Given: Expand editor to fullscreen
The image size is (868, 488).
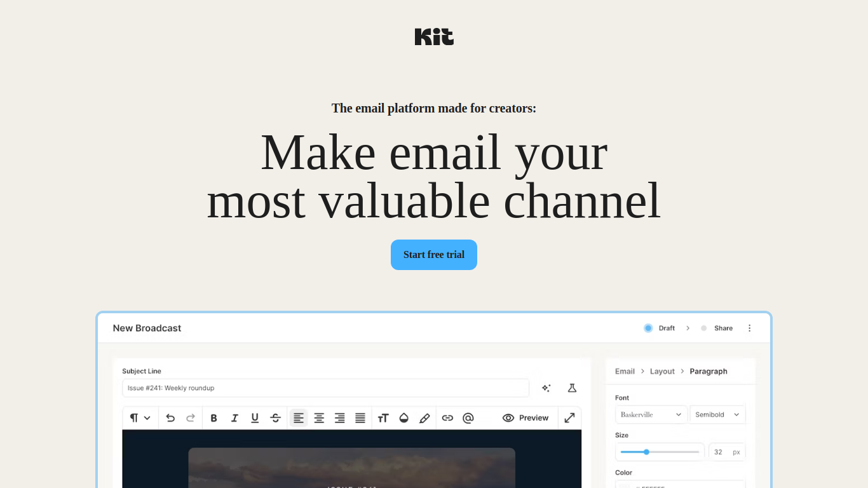Looking at the screenshot, I should click(570, 417).
